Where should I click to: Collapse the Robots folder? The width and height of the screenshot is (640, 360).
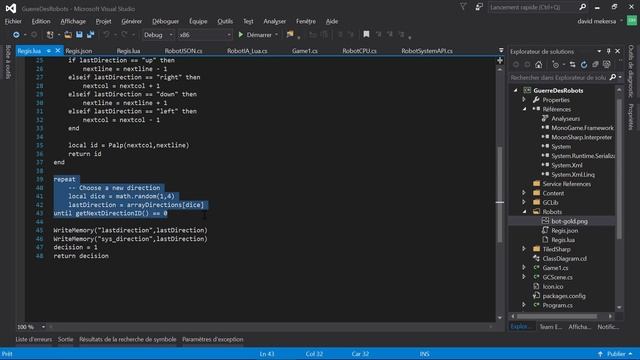tap(524, 211)
